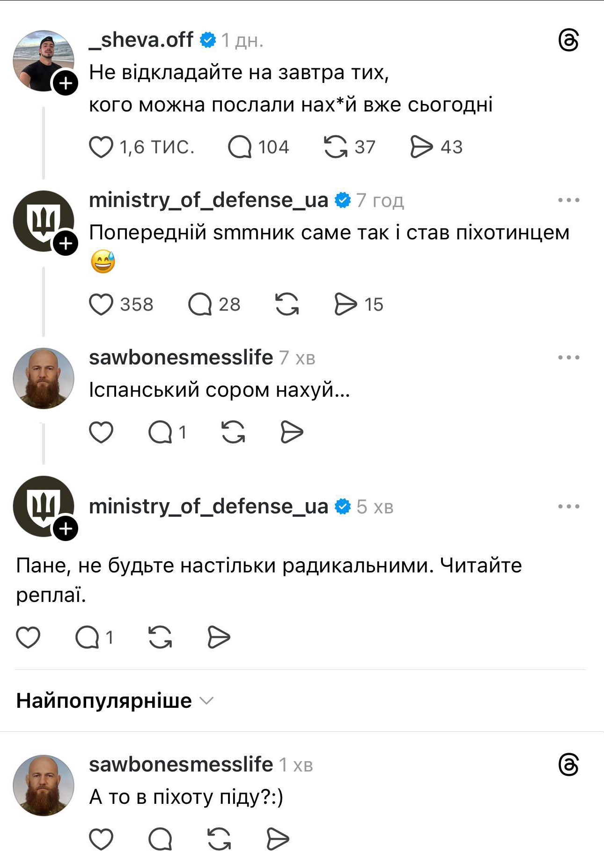
Task: Repost the 'А то в піхоту піду' reply
Action: [219, 839]
